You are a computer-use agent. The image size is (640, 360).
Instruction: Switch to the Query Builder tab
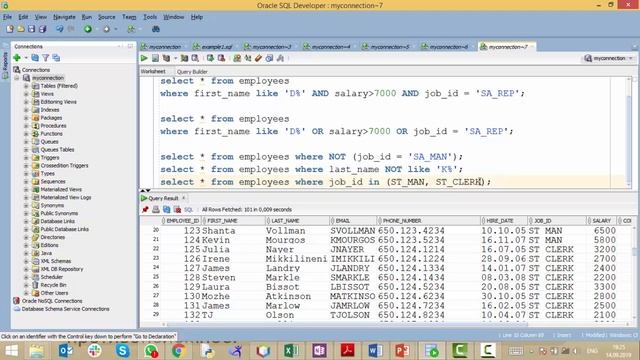pos(192,71)
